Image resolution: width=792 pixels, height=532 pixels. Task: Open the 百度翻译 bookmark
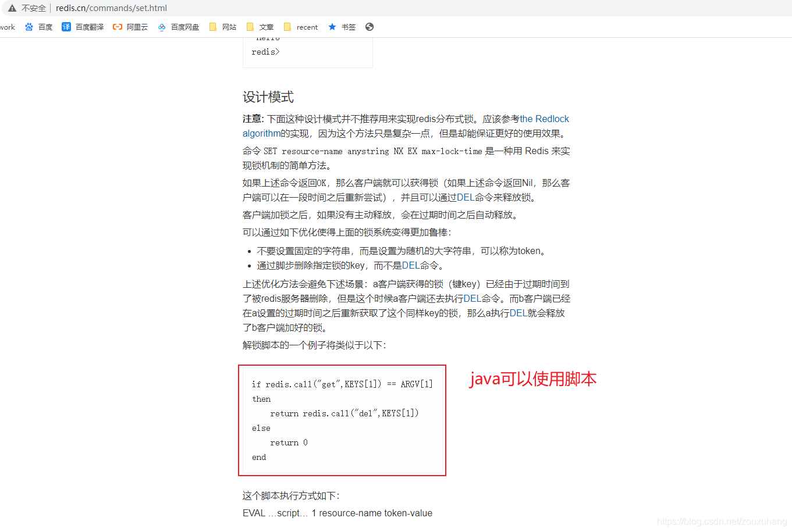click(x=83, y=27)
